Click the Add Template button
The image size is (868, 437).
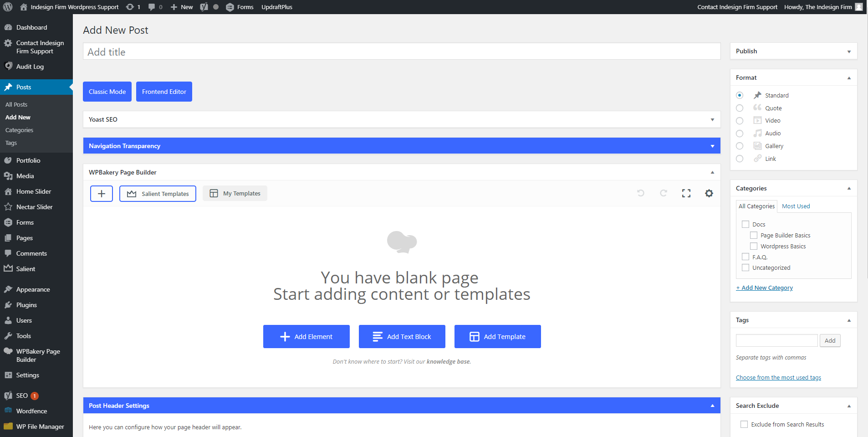[x=497, y=337]
